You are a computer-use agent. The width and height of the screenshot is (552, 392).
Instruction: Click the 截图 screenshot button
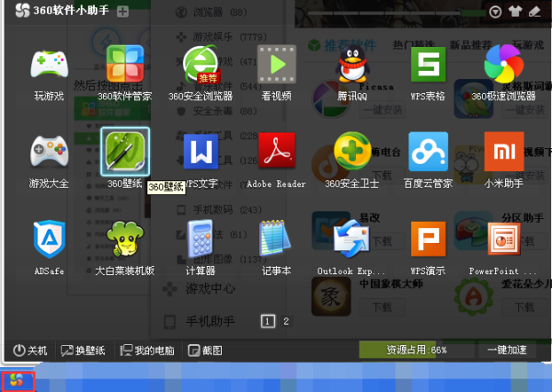click(x=205, y=351)
